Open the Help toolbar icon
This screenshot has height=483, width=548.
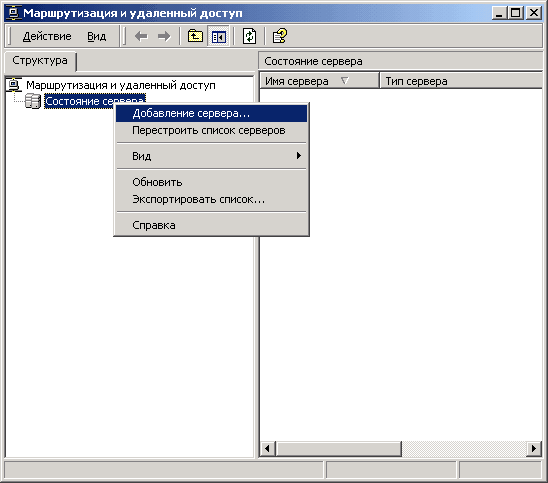280,36
